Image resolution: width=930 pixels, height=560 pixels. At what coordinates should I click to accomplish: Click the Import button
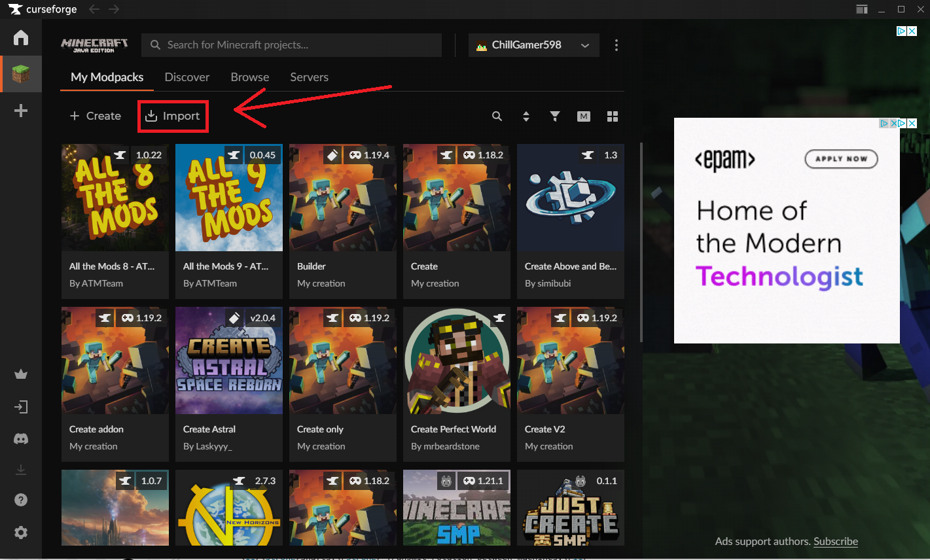(173, 116)
